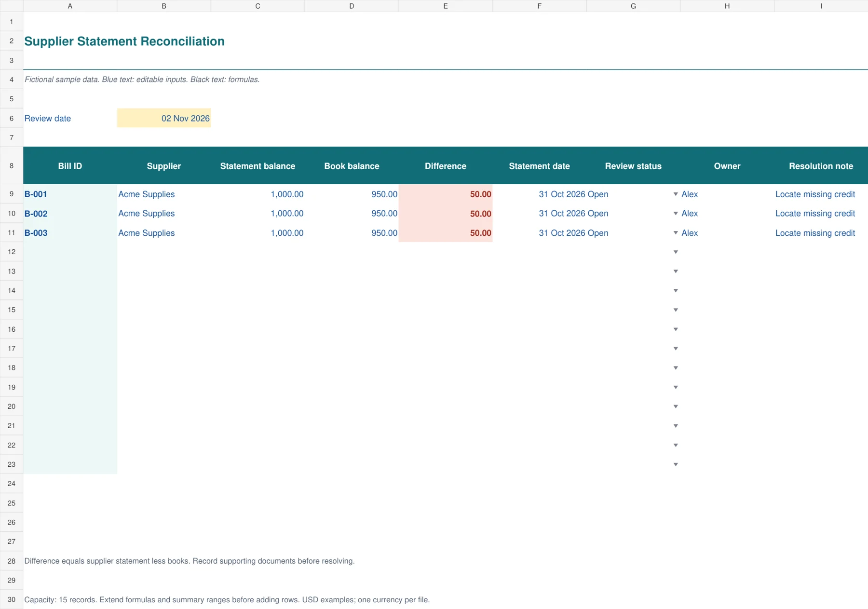Select column I header
The image size is (868, 609).
pyautogui.click(x=821, y=6)
